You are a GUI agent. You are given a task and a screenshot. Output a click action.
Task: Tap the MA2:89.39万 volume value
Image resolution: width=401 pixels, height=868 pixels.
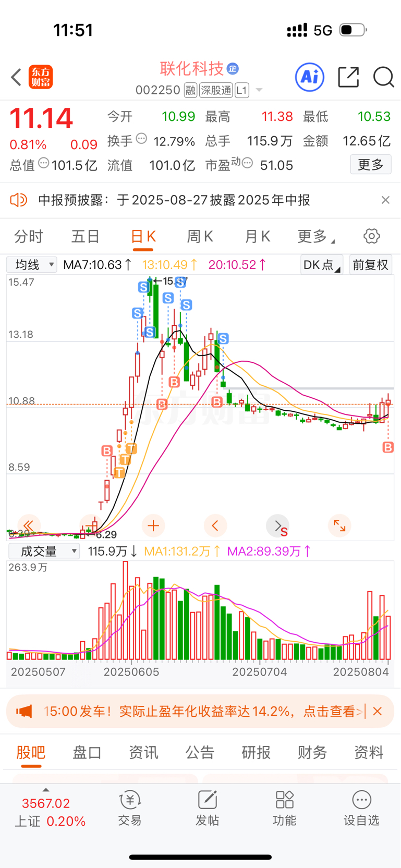click(x=270, y=551)
